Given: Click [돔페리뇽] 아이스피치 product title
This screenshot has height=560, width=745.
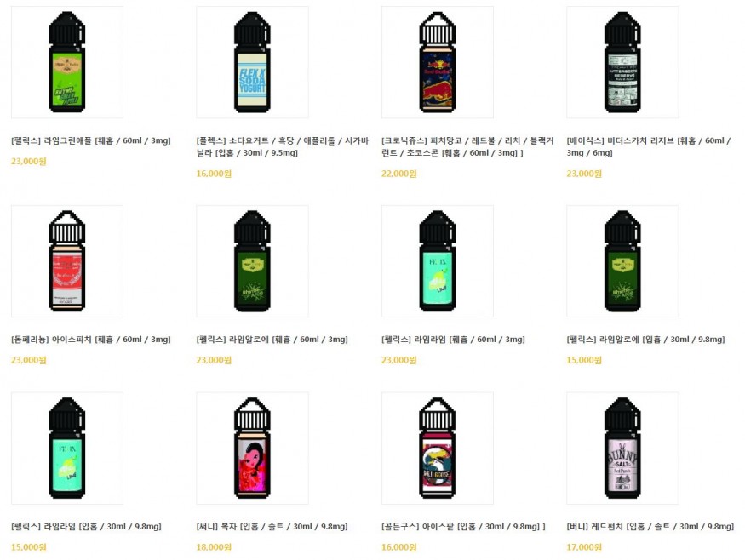Looking at the screenshot, I should (91, 340).
